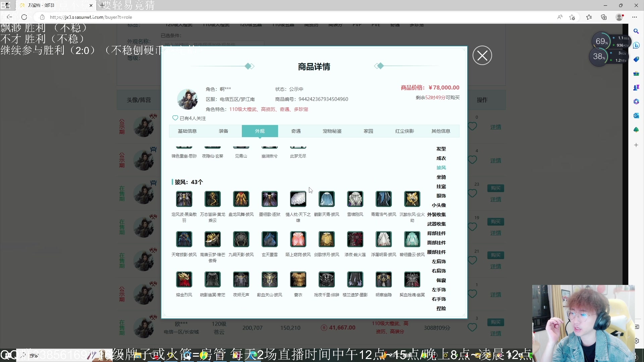The height and width of the screenshot is (362, 644).
Task: Select the 浮屠明音·披风 cloak icon
Action: click(x=384, y=239)
